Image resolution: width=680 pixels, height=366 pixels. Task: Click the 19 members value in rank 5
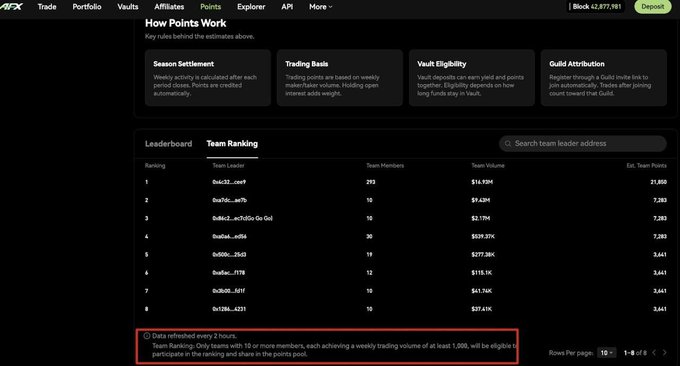(369, 255)
